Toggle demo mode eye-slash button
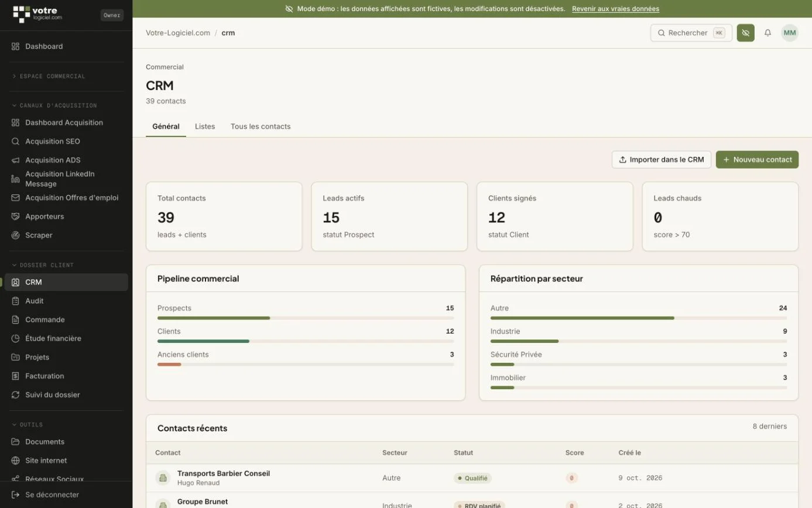Image resolution: width=812 pixels, height=508 pixels. pos(745,33)
